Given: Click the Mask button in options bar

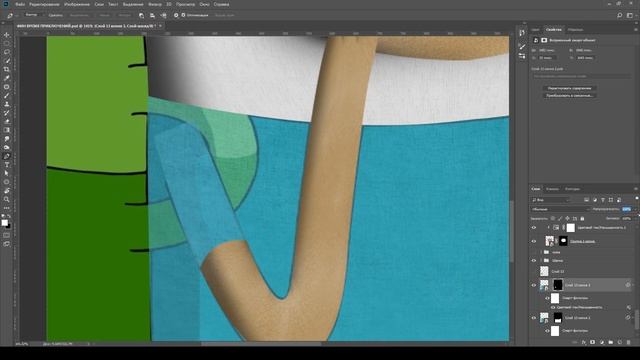Looking at the screenshot, I should pos(104,15).
